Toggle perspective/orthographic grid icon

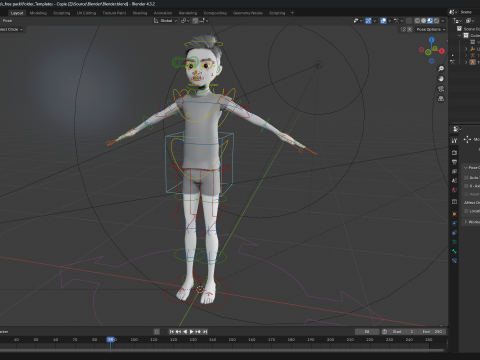[441, 99]
